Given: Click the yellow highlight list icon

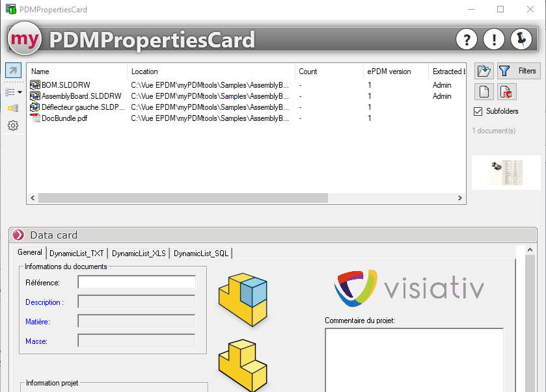Looking at the screenshot, I should [13, 108].
